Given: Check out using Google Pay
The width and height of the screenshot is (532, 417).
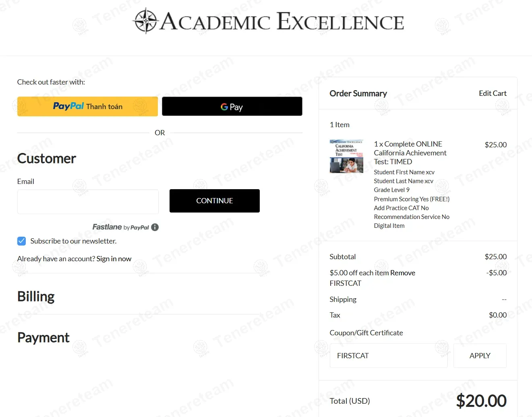Looking at the screenshot, I should click(x=232, y=106).
